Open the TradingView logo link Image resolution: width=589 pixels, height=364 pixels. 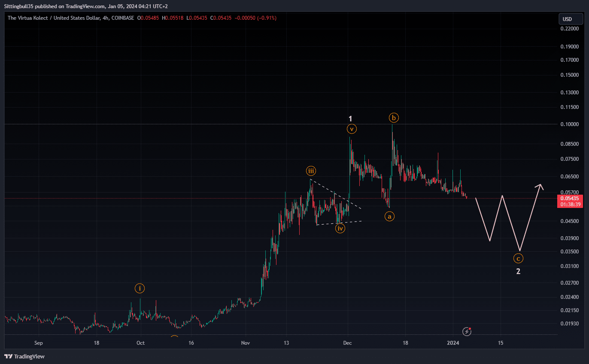pyautogui.click(x=24, y=356)
